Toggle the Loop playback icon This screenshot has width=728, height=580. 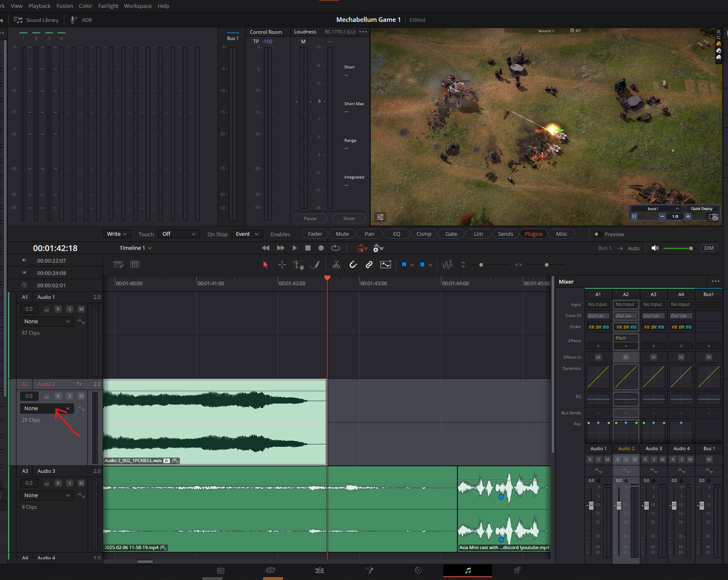click(x=335, y=248)
